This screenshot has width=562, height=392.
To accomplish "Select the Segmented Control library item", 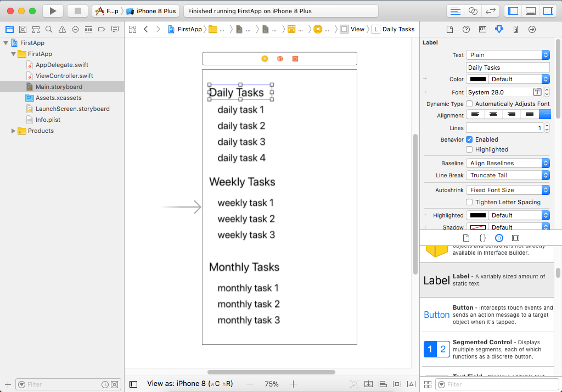I will (x=487, y=349).
